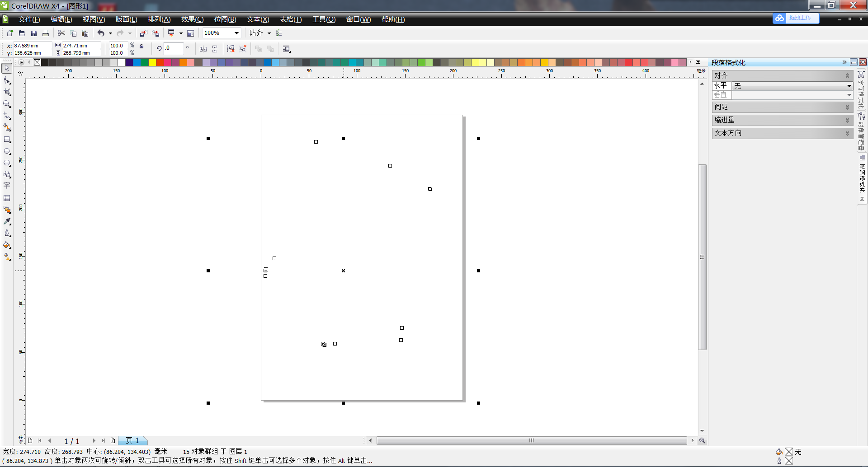Screen dimensions: 868x467
Task: Click the Ungroup All button
Action: tap(243, 49)
